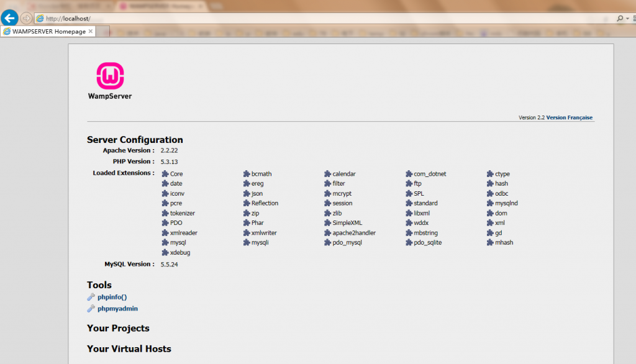636x364 pixels.
Task: Click the json extension name
Action: 257,194
